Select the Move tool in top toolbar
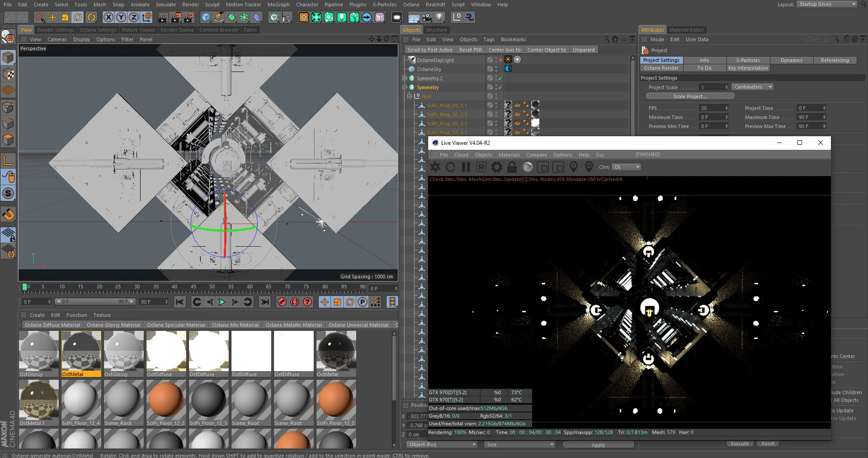868x458 pixels. pyautogui.click(x=52, y=18)
